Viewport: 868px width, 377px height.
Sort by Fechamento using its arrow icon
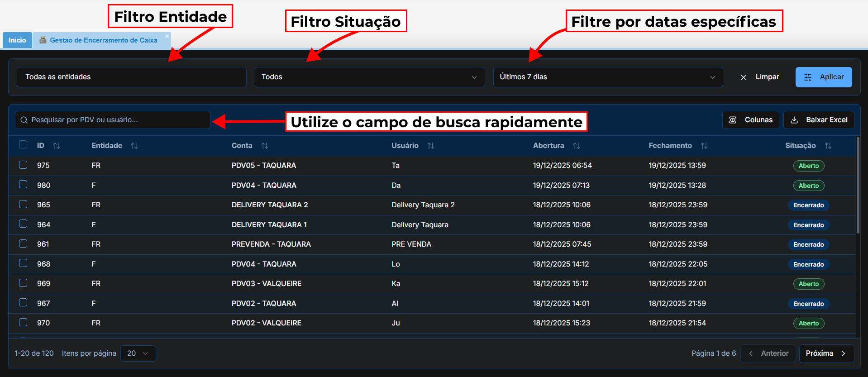point(704,146)
